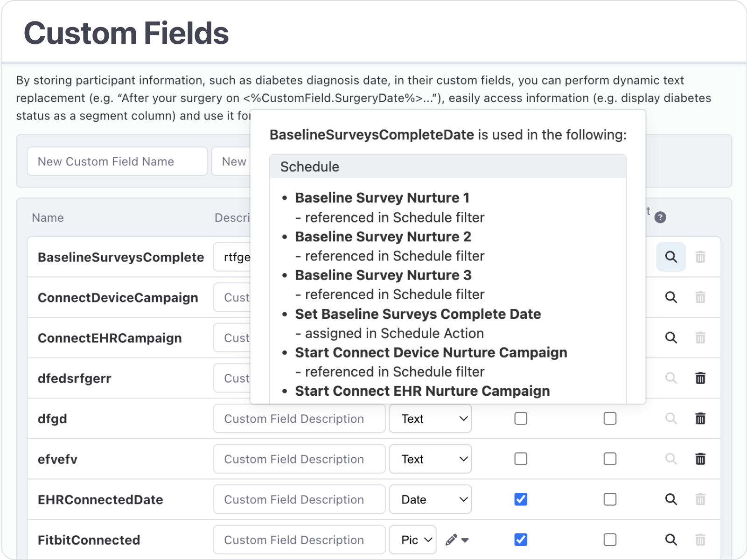Click the EHRConnectedDate field name
747x560 pixels.
[x=100, y=500]
